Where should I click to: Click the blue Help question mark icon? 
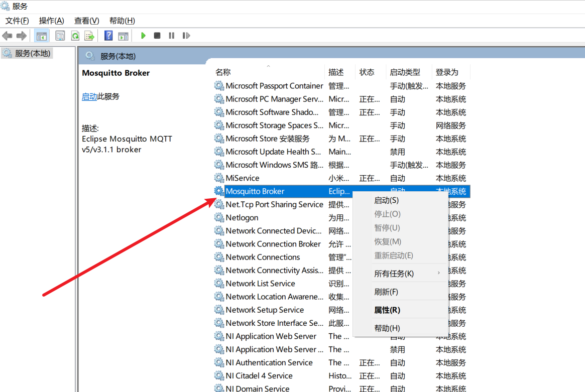(x=108, y=36)
